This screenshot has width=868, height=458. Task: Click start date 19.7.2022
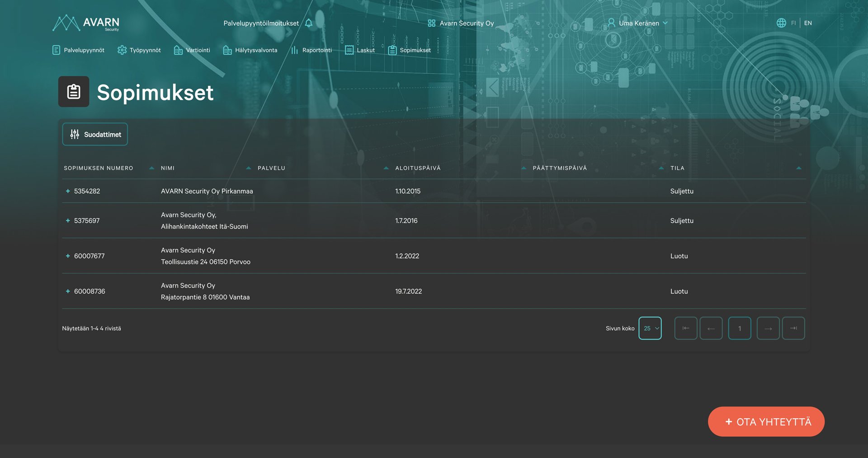pos(409,291)
